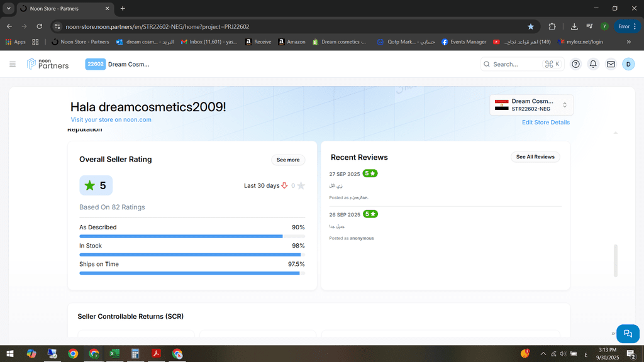Open Excel from the taskbar
The height and width of the screenshot is (362, 644).
[114, 353]
